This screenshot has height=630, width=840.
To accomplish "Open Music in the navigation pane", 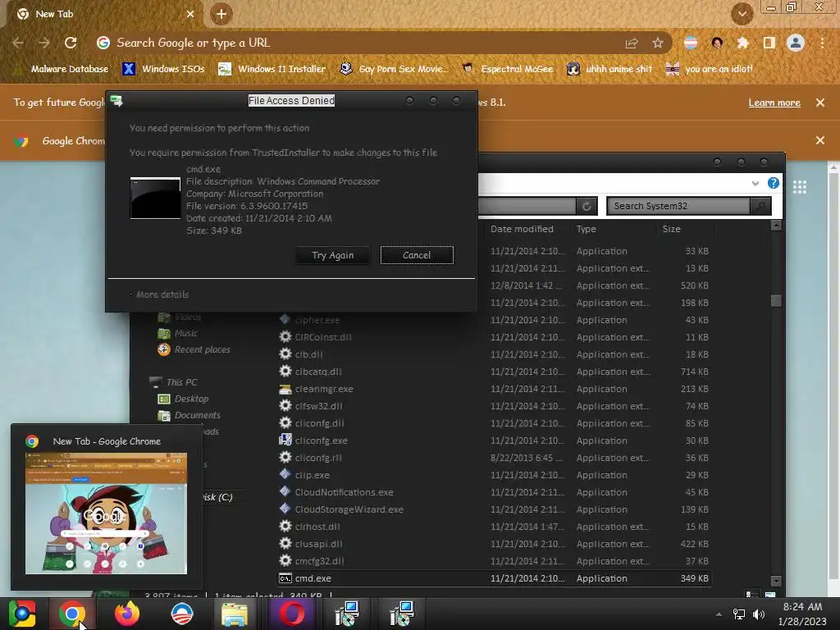I will [178, 333].
